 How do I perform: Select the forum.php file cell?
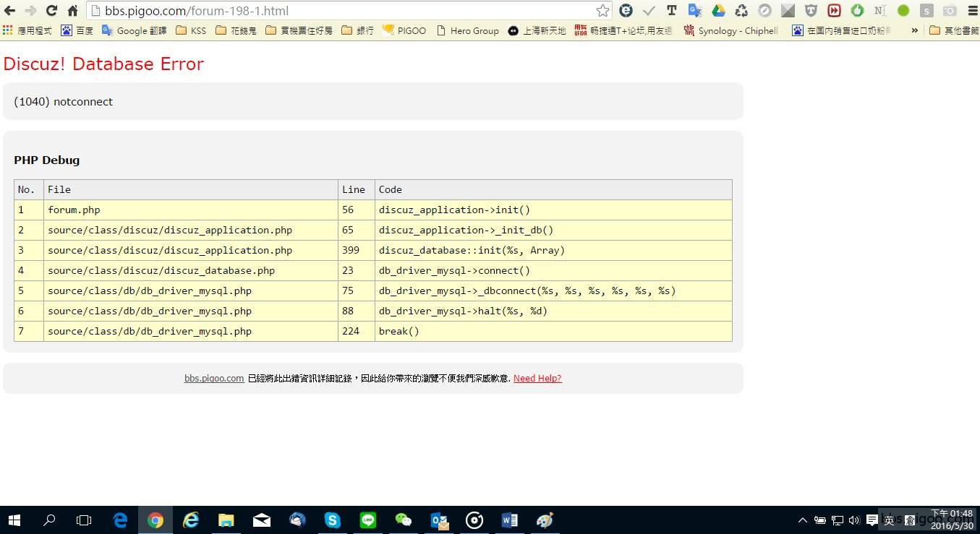(x=191, y=210)
